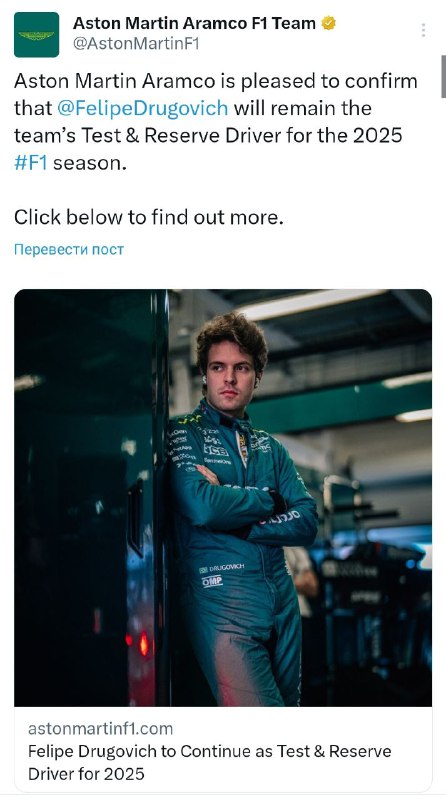
Task: Click the red tail light in the photo
Action: coord(144,644)
